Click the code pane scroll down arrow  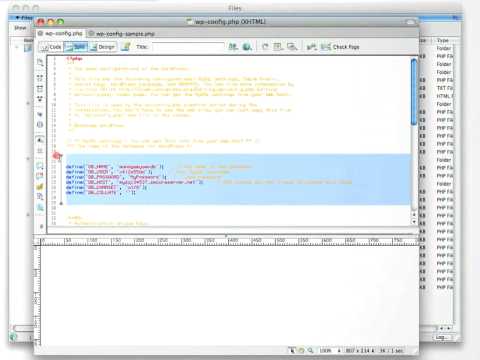[x=414, y=222]
